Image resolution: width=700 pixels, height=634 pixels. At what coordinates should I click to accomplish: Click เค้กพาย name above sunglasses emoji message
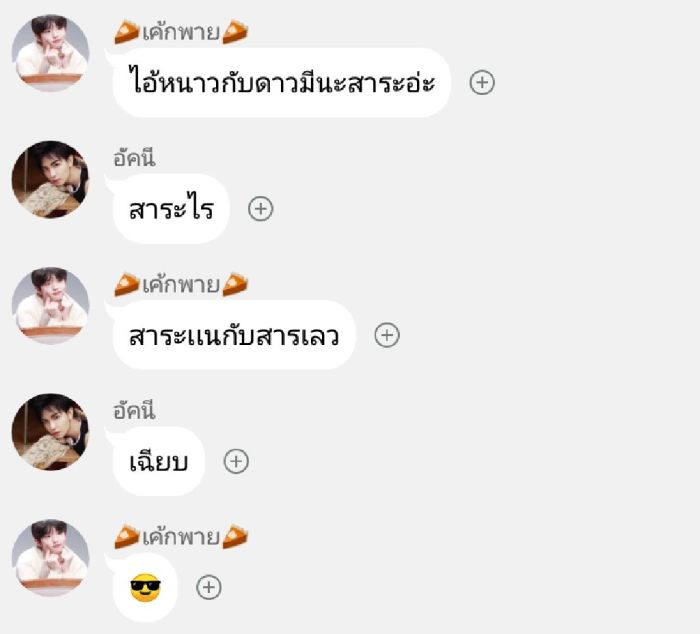(x=181, y=537)
